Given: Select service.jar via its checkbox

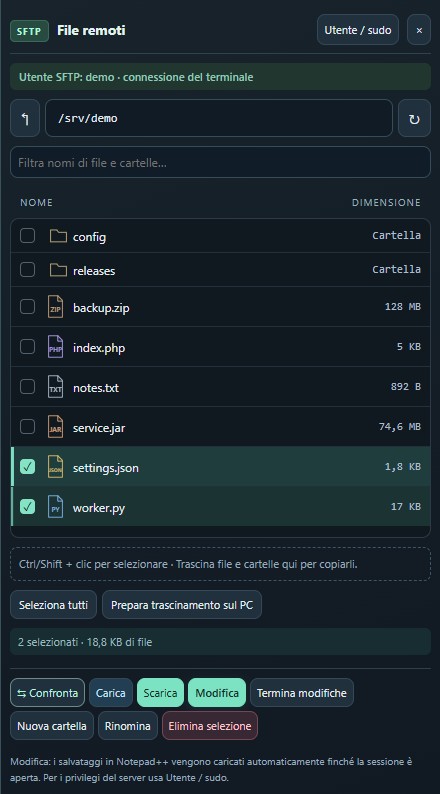Looking at the screenshot, I should (27, 426).
